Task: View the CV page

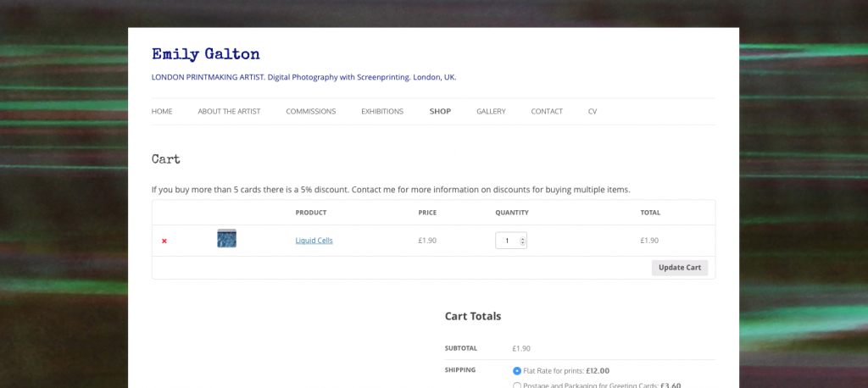Action: tap(593, 111)
